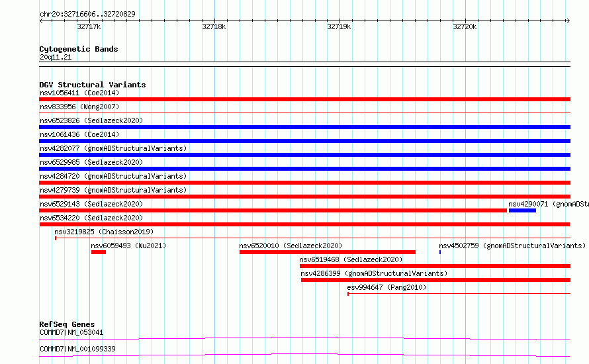
Task: Select the 20q11.21 cytogenetic band label
Action: pyautogui.click(x=56, y=57)
